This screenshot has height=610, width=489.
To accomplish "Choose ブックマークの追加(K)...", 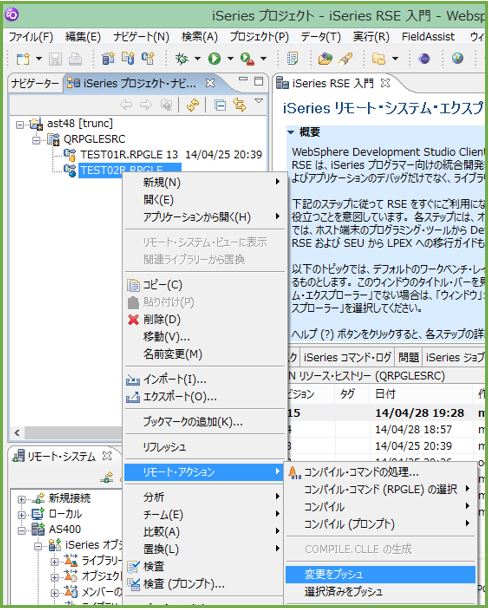I will (204, 422).
